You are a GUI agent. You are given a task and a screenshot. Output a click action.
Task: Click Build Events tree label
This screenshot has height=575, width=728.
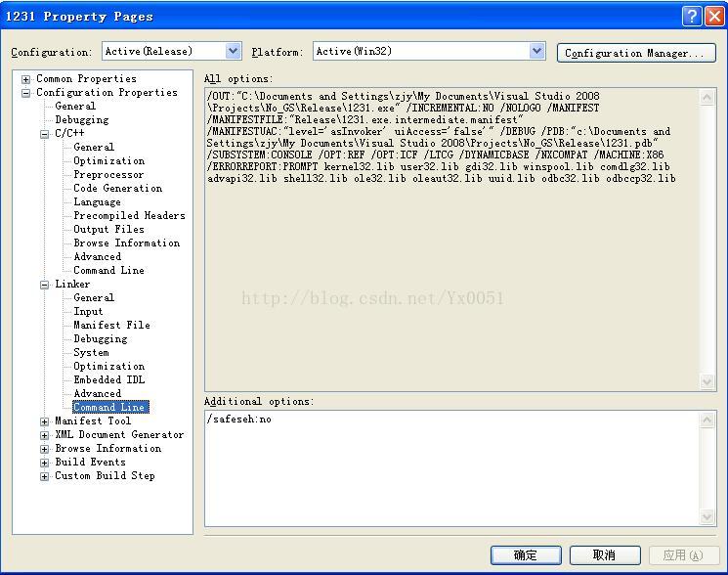point(90,463)
